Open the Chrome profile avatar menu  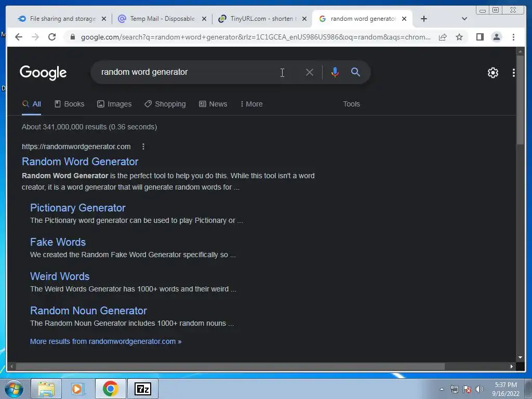pos(496,37)
